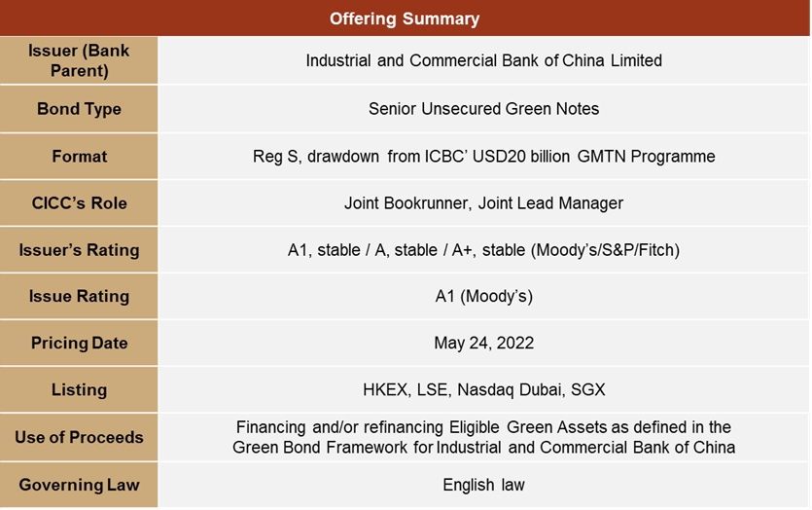Select the CICC's Role label cell
812x510 pixels.
coord(79,202)
